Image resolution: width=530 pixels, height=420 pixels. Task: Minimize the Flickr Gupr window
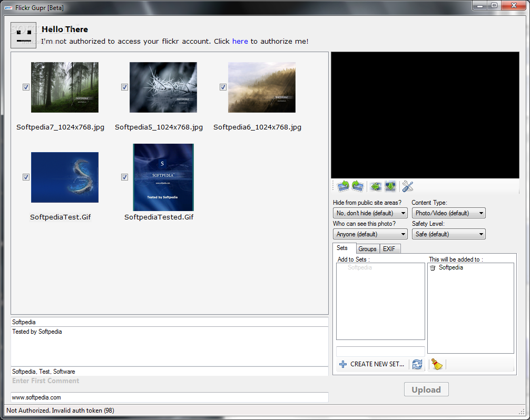point(479,5)
